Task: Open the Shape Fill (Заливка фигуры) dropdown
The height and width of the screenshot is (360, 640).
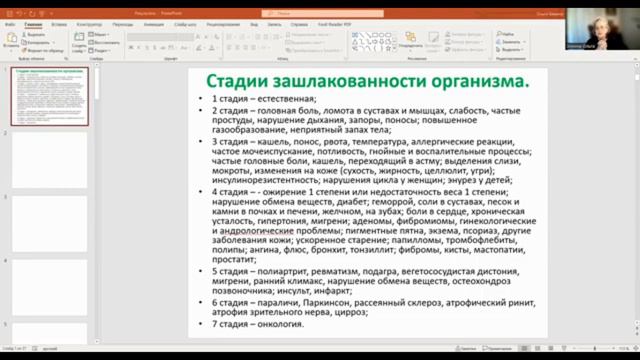Action: pyautogui.click(x=465, y=34)
